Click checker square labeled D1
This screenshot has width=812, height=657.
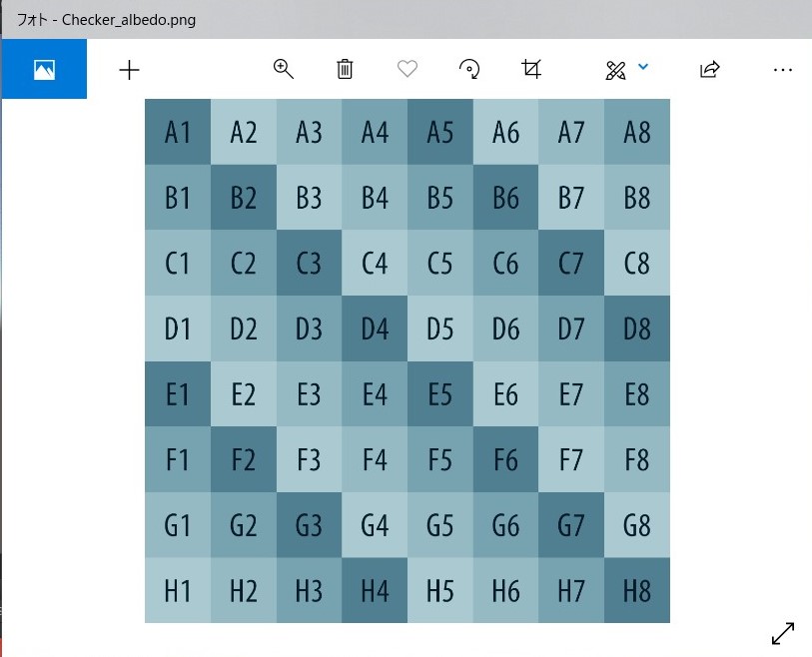click(x=178, y=328)
